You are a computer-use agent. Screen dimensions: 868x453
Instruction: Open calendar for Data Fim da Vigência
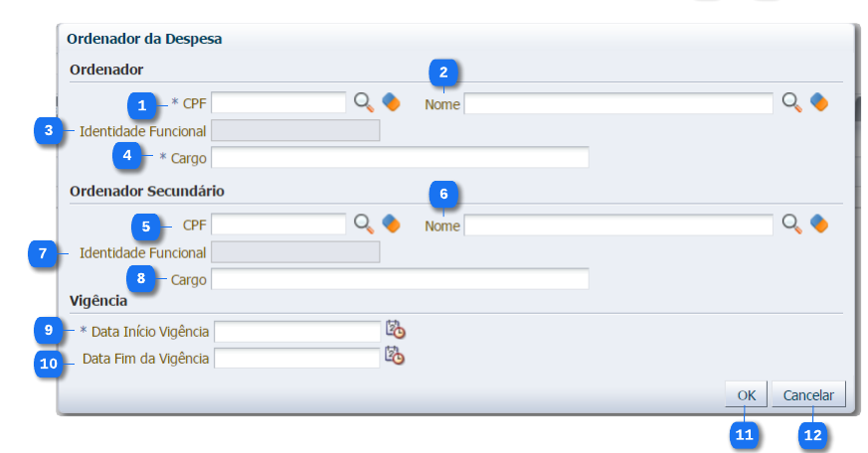[x=395, y=357]
